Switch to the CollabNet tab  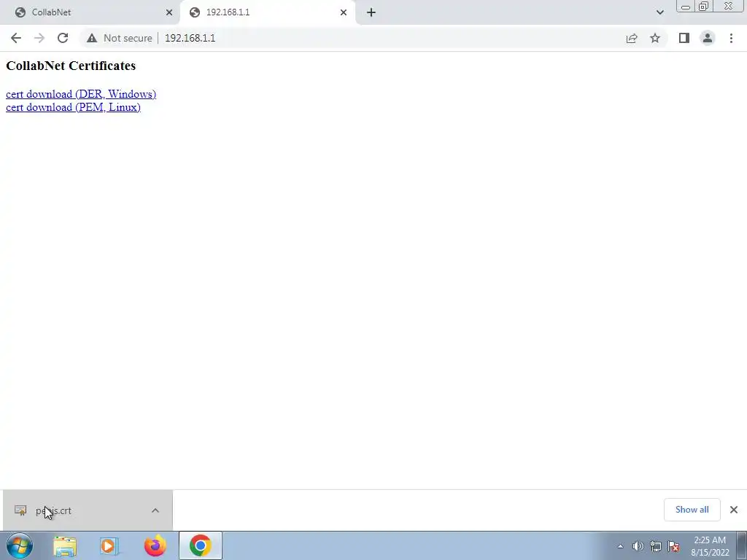click(90, 12)
